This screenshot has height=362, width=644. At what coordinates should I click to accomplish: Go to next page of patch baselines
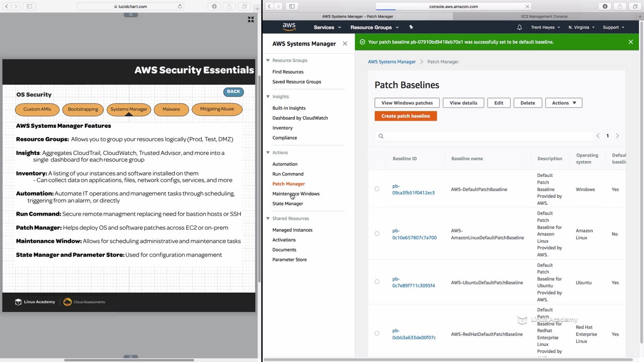pyautogui.click(x=617, y=136)
